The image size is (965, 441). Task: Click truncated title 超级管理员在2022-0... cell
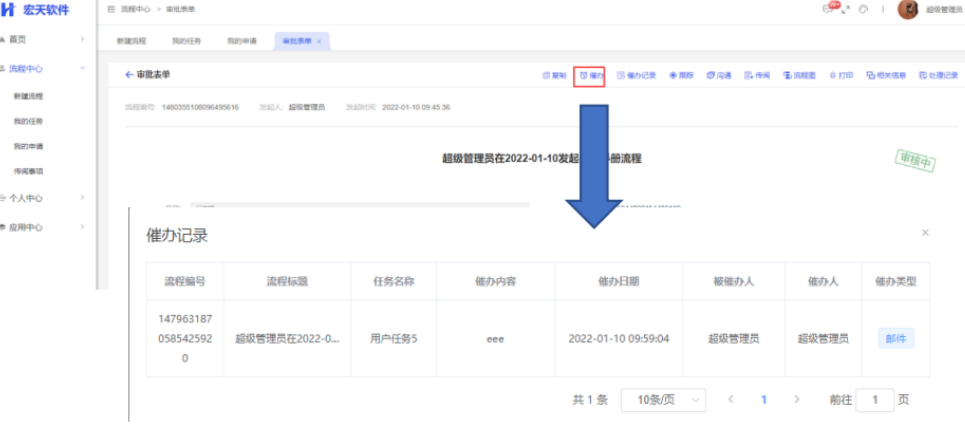[287, 338]
